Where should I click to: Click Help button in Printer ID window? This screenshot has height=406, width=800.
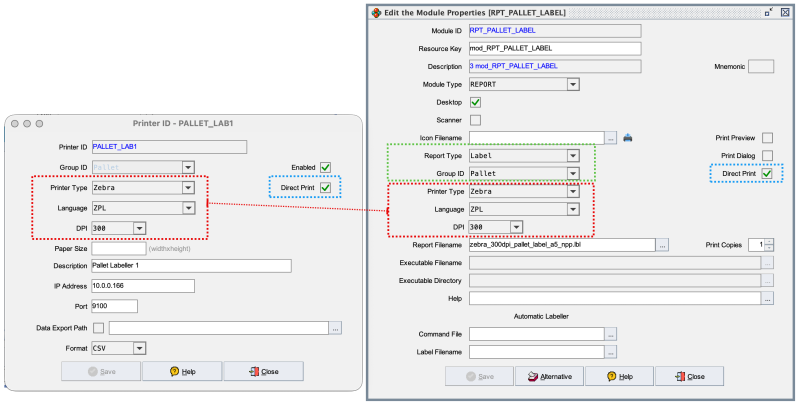tap(182, 371)
